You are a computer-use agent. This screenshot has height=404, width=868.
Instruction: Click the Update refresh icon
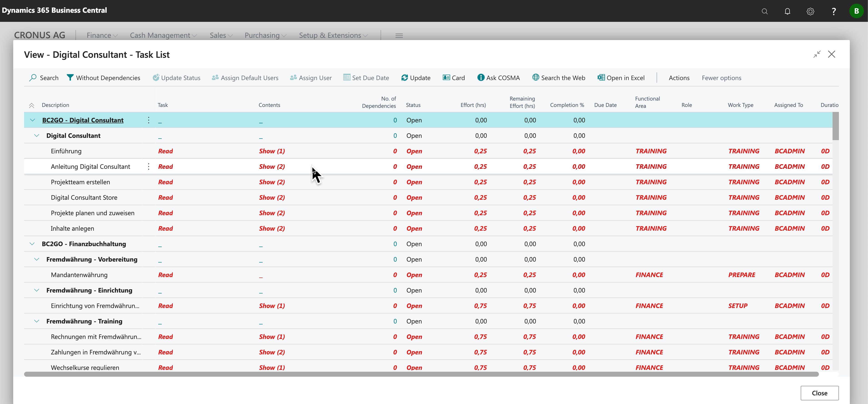[404, 78]
